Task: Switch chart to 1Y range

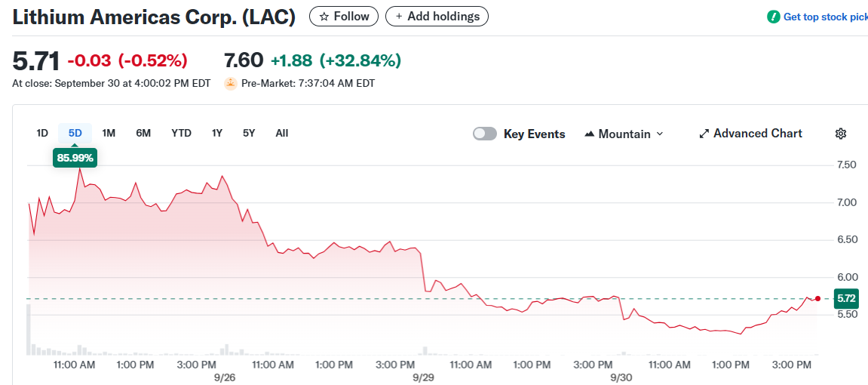Action: 217,134
